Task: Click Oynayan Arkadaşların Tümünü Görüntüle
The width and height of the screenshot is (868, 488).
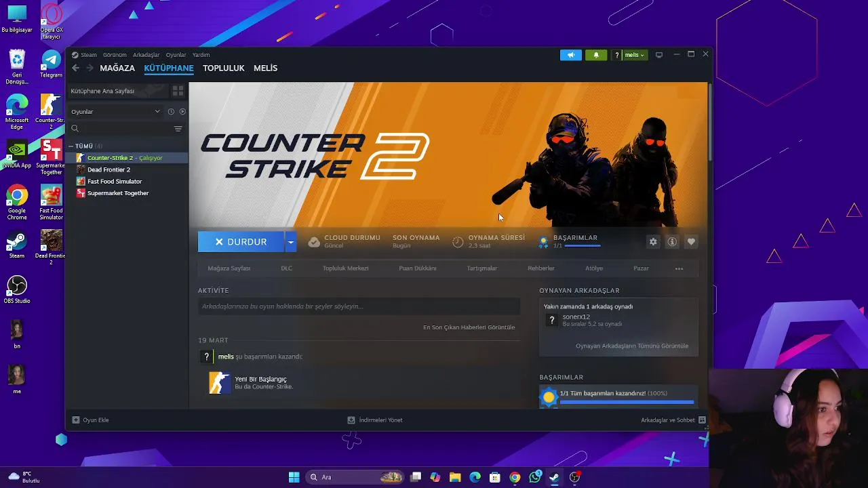Action: [x=631, y=346]
